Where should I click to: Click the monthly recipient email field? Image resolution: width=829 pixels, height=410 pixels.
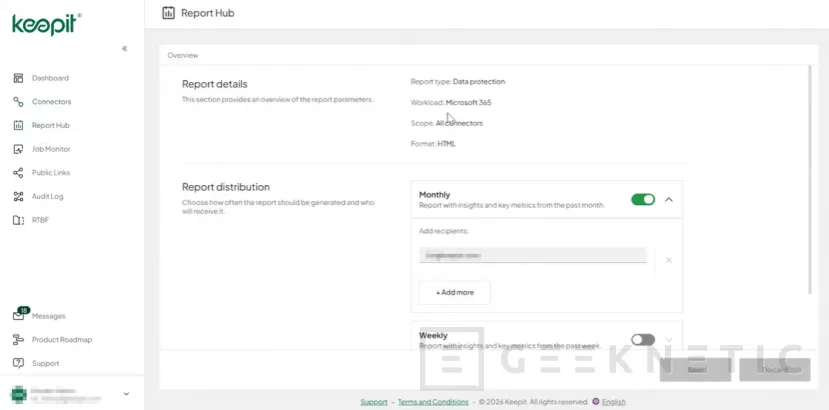tap(532, 255)
